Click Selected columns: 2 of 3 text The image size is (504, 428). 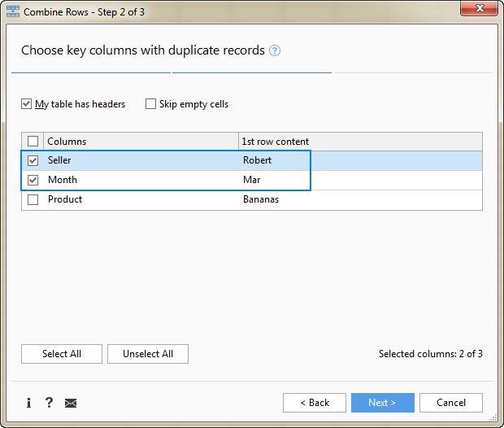tap(430, 354)
